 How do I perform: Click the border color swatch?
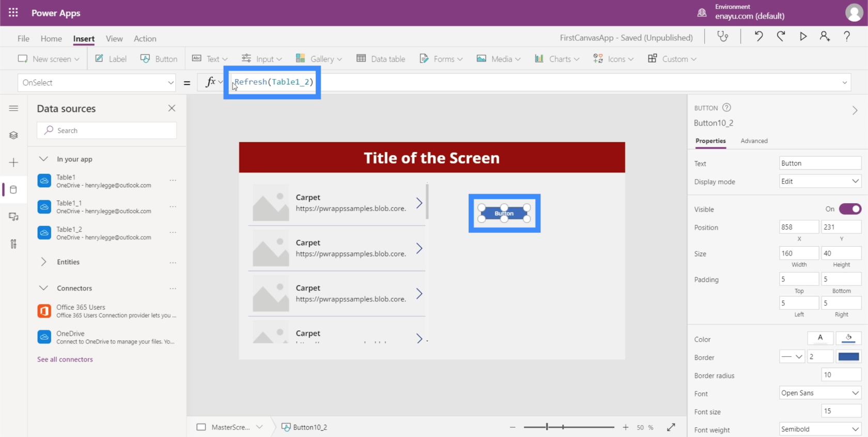click(x=848, y=356)
